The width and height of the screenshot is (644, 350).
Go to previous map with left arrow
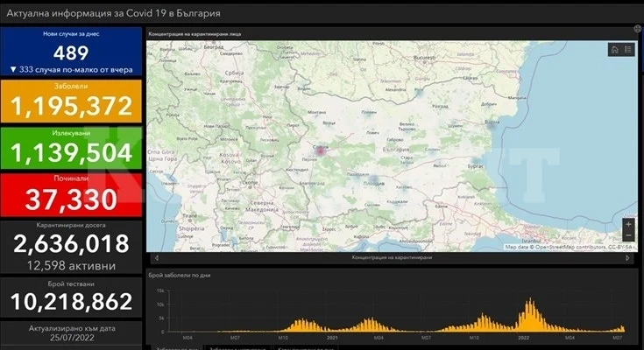pyautogui.click(x=157, y=258)
